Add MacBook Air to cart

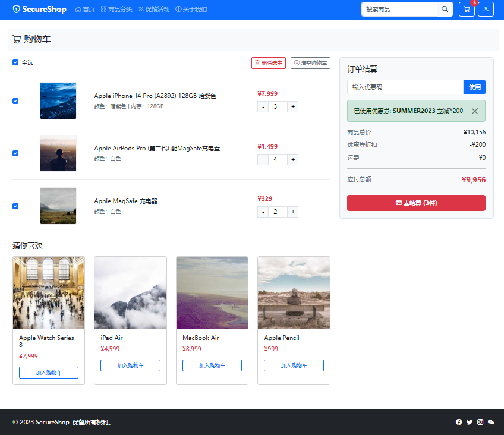[212, 365]
